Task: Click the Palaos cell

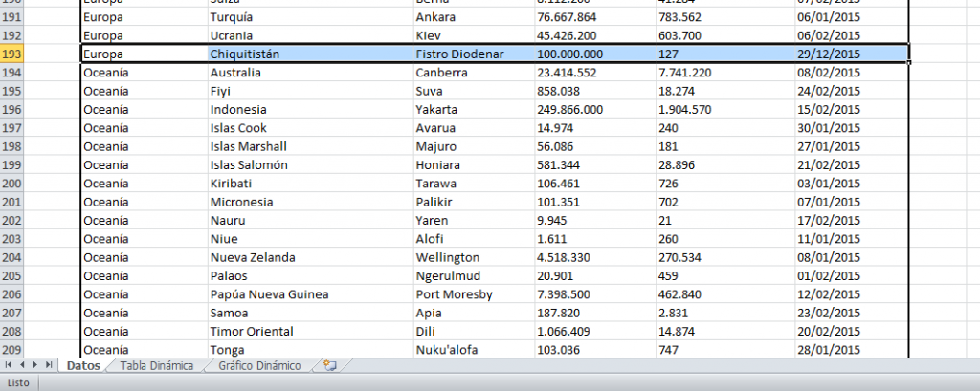Action: click(311, 276)
